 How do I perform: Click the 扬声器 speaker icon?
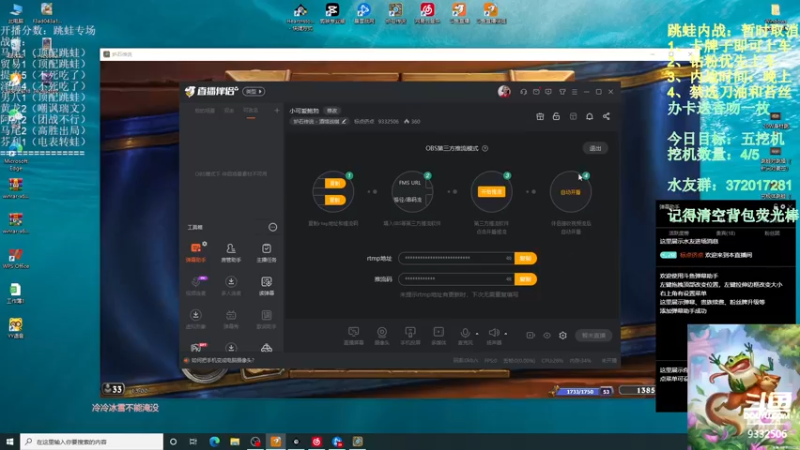[493, 334]
